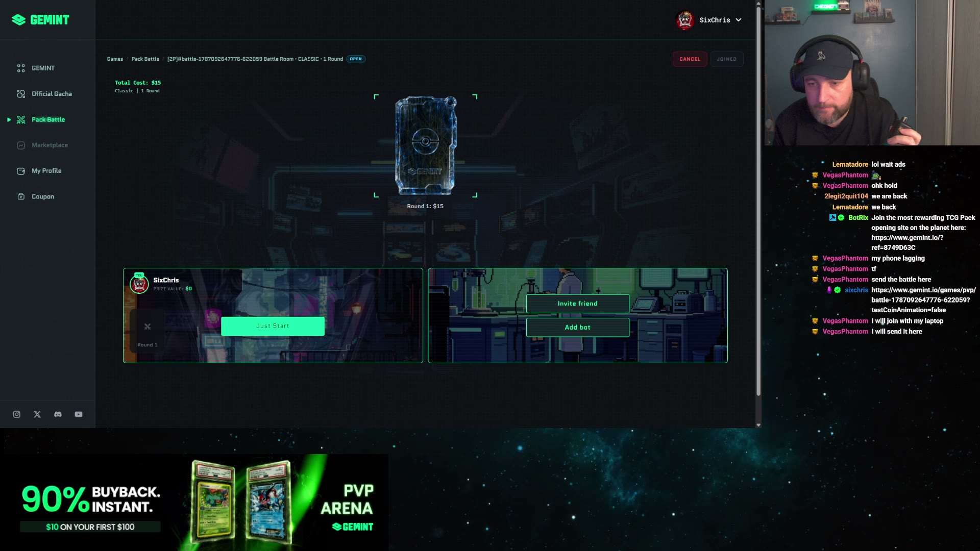Open the Marketplace sidebar item
This screenshot has height=551, width=980.
coord(50,145)
